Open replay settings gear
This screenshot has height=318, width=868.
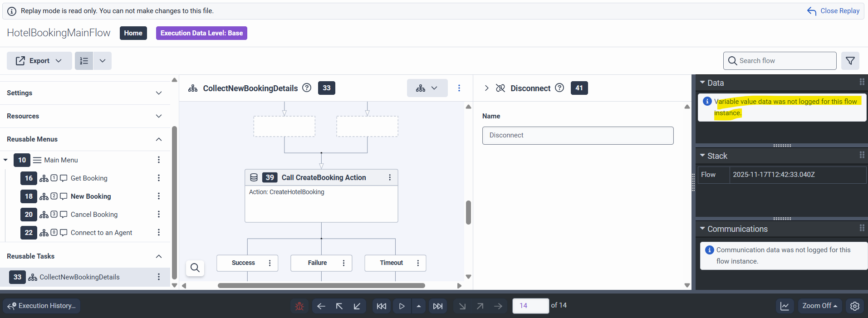coord(855,306)
